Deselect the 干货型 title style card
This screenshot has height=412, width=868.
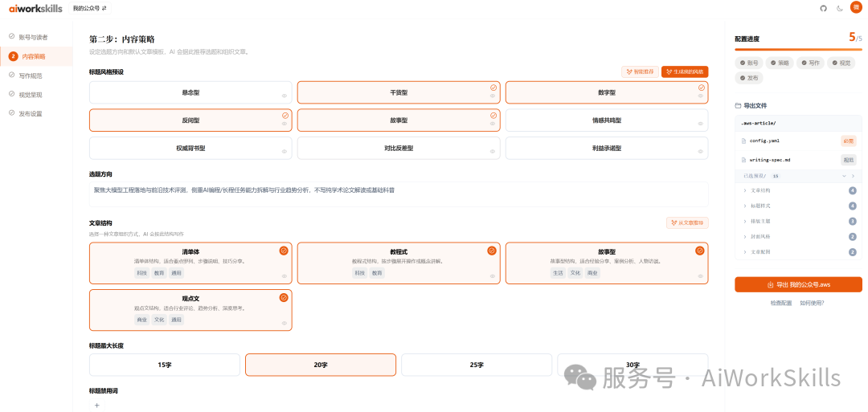399,92
